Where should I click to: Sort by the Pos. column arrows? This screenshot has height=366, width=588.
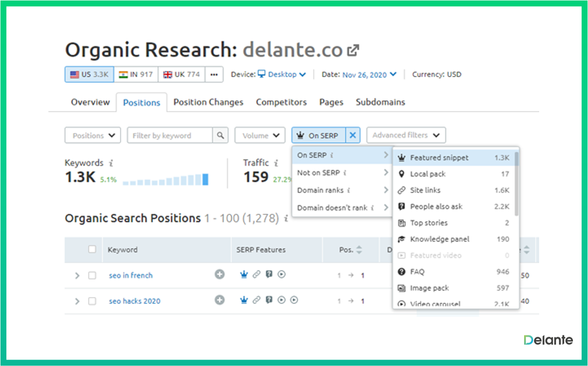pos(359,250)
